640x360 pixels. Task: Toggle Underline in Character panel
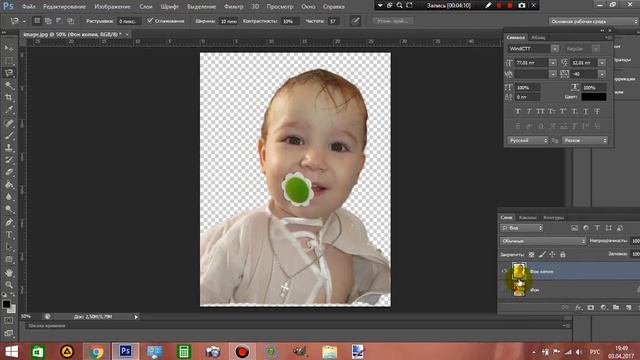tap(586, 111)
